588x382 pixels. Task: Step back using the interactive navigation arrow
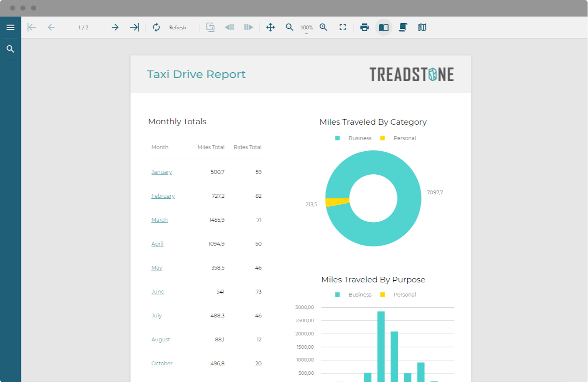point(229,27)
